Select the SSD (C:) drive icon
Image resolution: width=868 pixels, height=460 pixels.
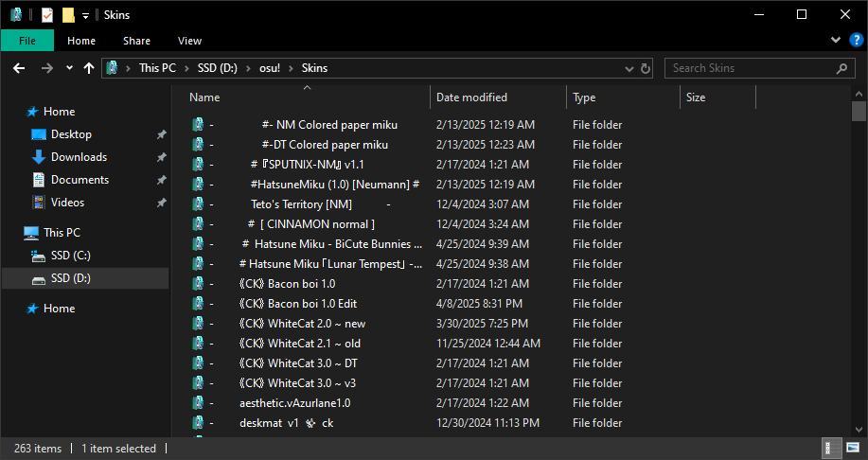click(39, 256)
